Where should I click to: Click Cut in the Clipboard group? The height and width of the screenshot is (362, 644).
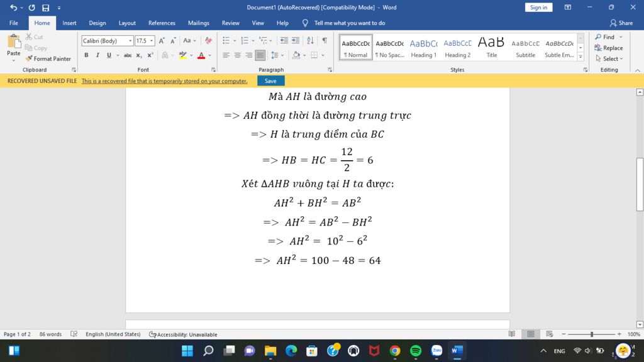(x=34, y=37)
